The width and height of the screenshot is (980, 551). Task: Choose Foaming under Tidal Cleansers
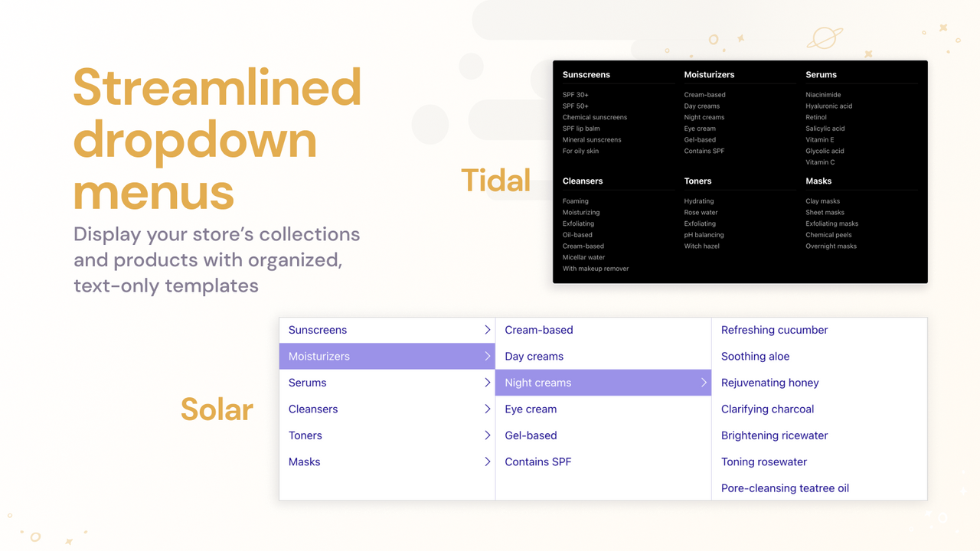tap(576, 201)
